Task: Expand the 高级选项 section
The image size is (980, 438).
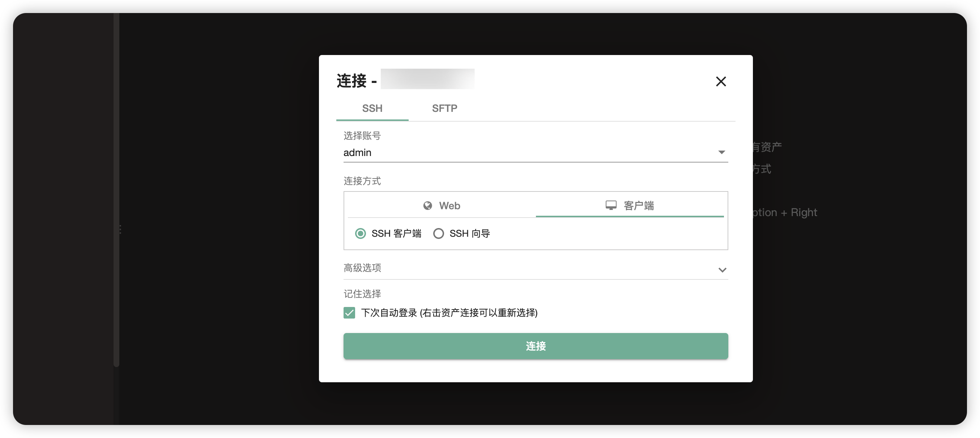Action: (536, 269)
